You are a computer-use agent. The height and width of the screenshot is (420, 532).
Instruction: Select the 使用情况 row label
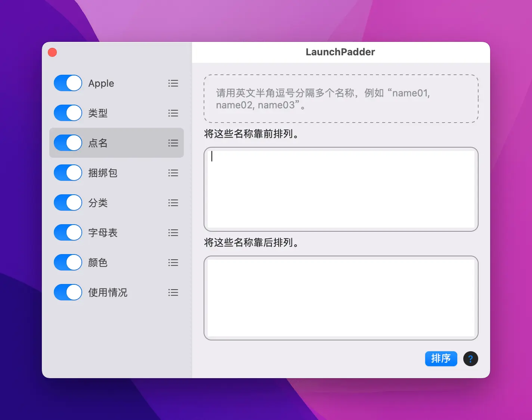pos(108,293)
